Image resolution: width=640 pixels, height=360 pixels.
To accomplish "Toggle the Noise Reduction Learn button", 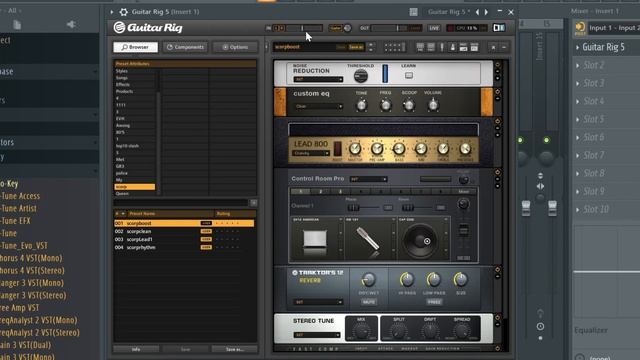I will coord(409,76).
